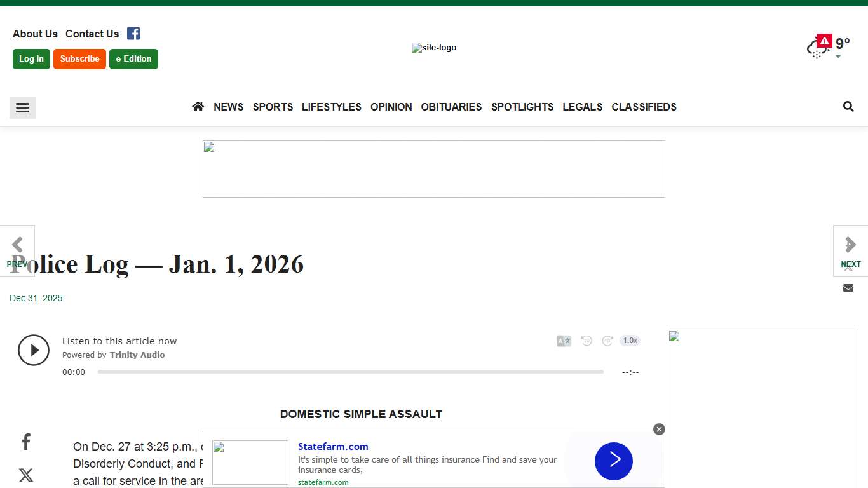
Task: Open the hamburger side menu
Action: click(22, 108)
